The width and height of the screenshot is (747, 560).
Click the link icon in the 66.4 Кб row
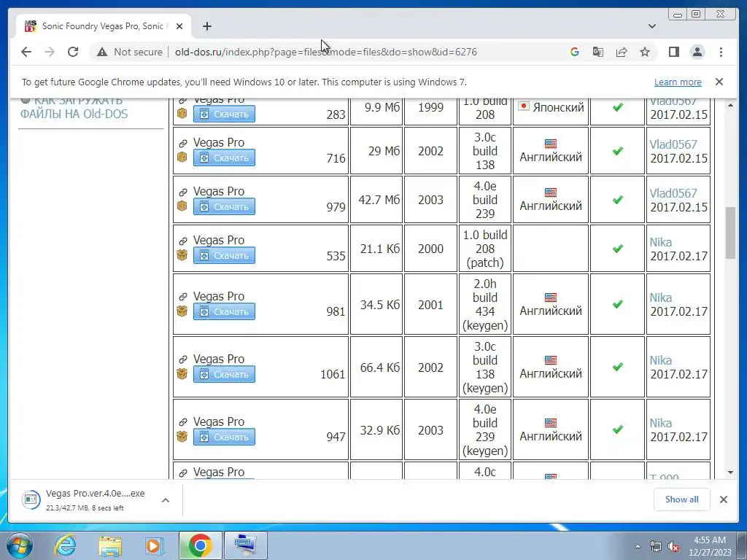pyautogui.click(x=182, y=359)
